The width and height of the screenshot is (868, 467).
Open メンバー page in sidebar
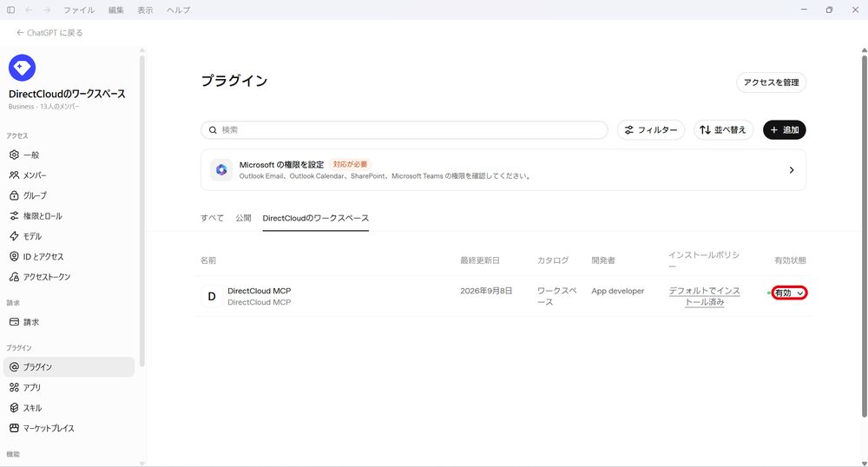click(x=69, y=175)
